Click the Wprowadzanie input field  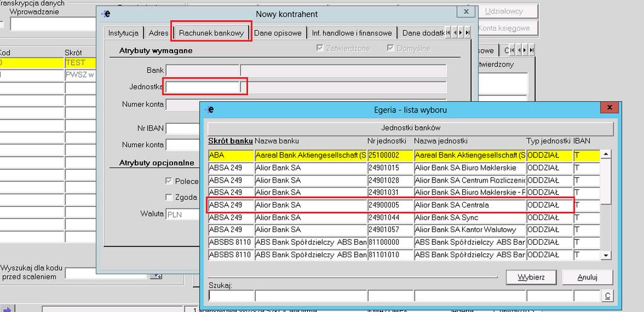(x=53, y=24)
